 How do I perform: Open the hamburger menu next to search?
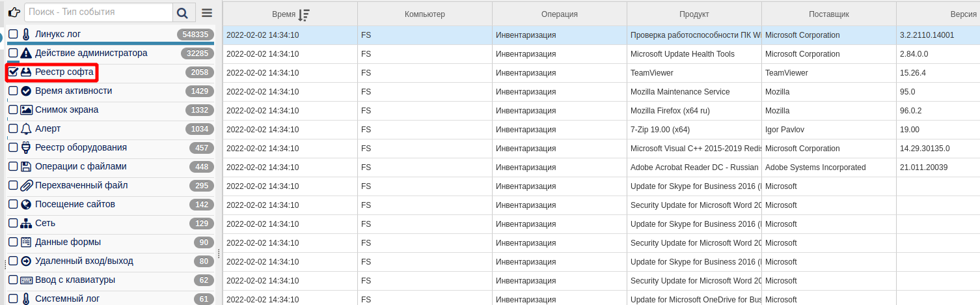click(207, 12)
